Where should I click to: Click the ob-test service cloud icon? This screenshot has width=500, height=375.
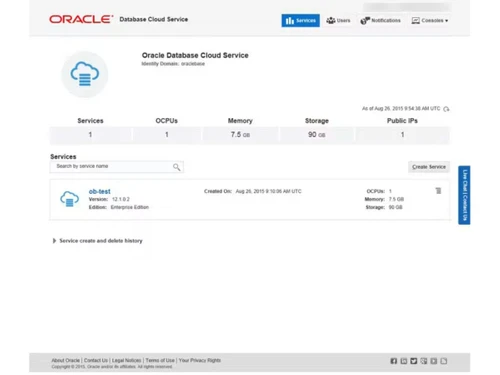tap(69, 199)
